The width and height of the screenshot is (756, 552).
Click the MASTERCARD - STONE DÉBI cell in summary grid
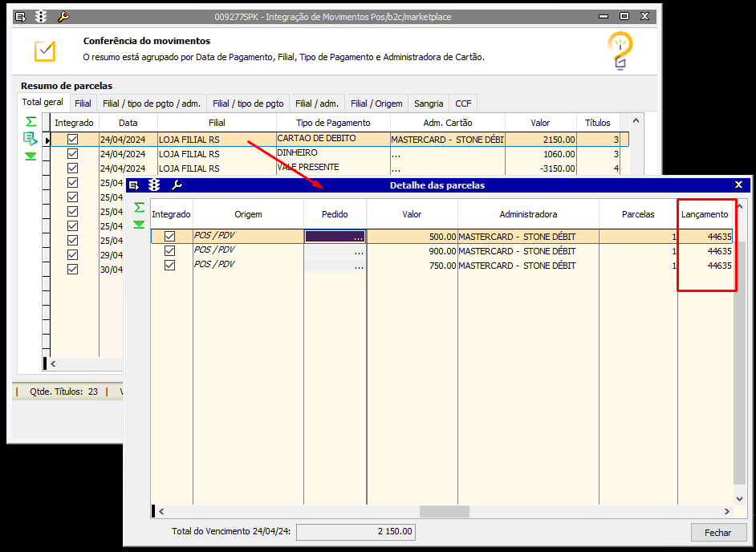448,140
